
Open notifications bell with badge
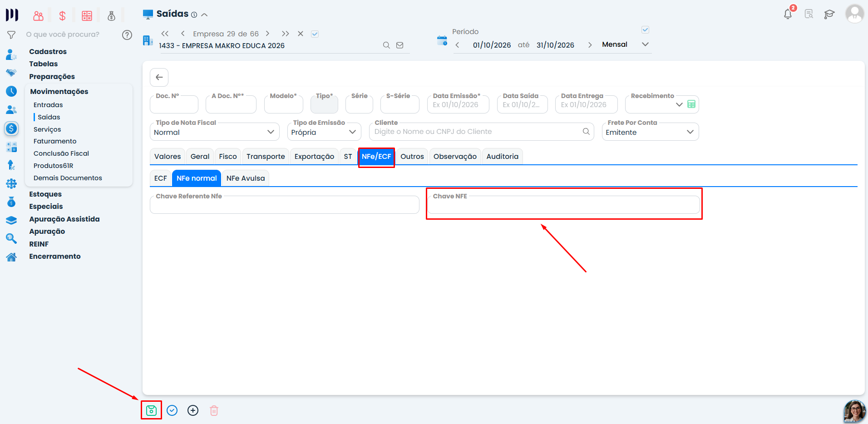(788, 14)
